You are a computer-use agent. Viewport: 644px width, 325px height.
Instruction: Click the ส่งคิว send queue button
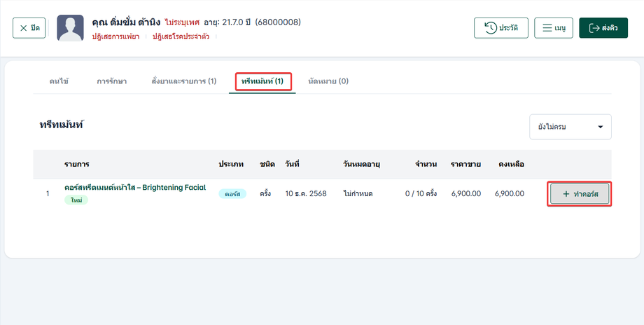pos(603,28)
